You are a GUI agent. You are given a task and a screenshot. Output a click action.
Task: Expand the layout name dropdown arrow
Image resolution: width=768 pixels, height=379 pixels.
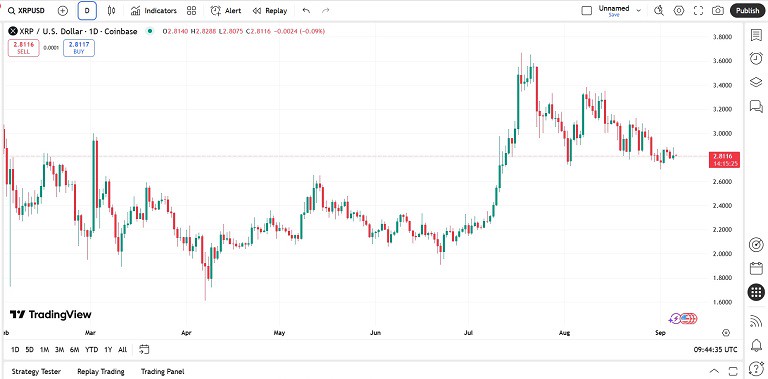click(639, 10)
